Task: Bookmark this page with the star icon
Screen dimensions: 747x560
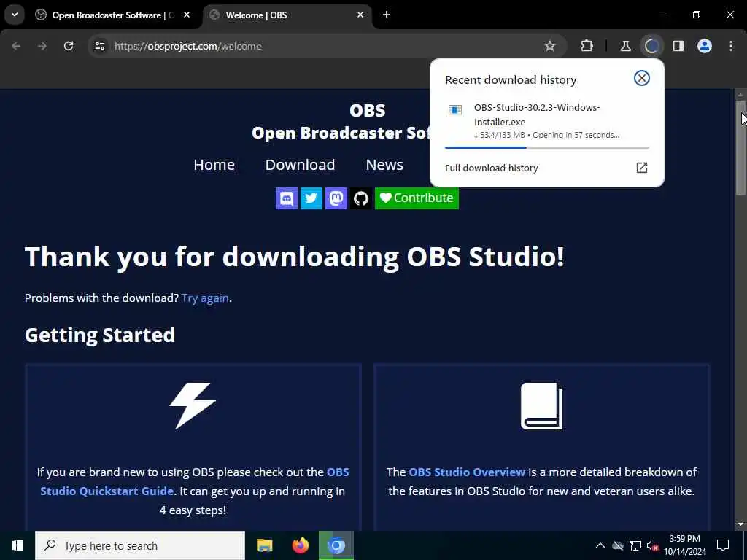Action: pos(550,46)
